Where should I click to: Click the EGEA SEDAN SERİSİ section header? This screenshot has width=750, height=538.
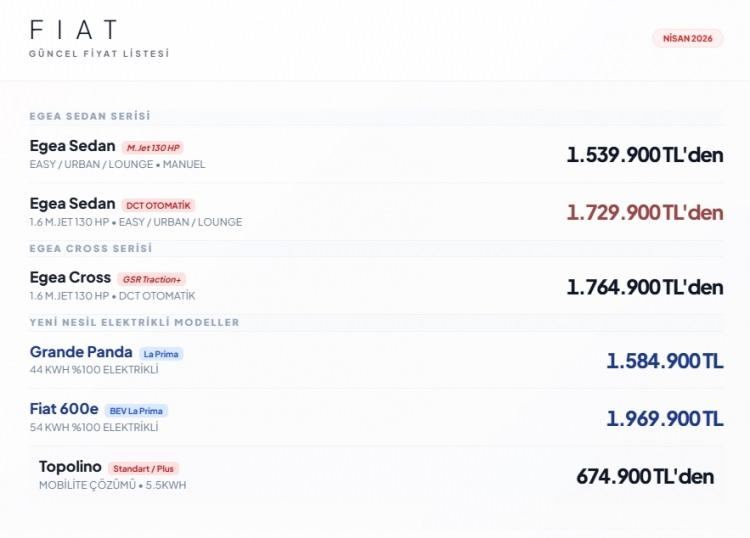click(90, 116)
